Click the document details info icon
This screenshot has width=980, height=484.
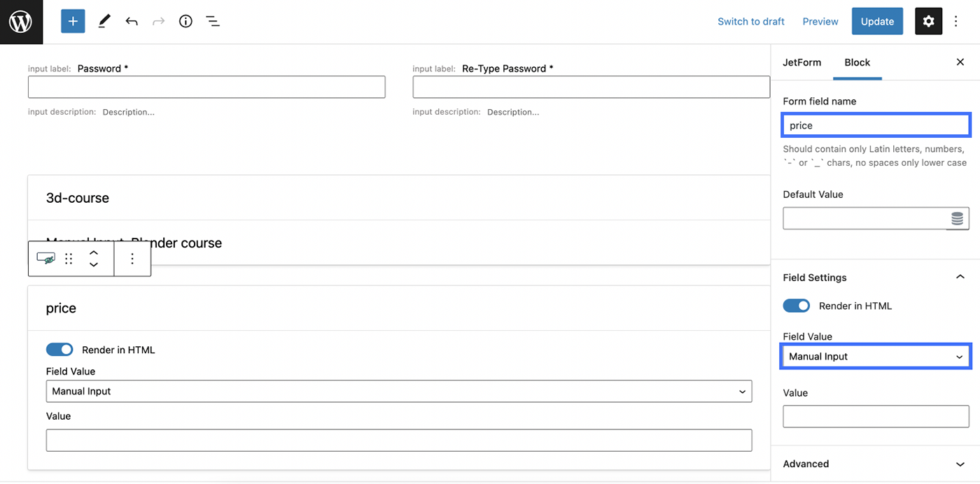click(x=185, y=21)
